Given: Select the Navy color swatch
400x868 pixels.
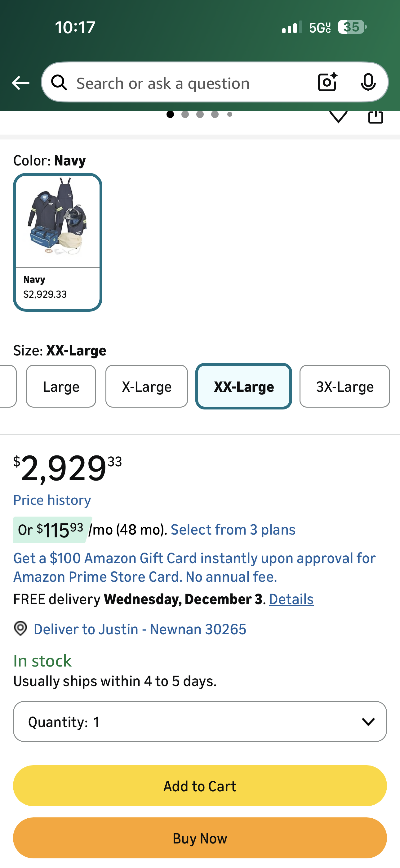Looking at the screenshot, I should [58, 242].
